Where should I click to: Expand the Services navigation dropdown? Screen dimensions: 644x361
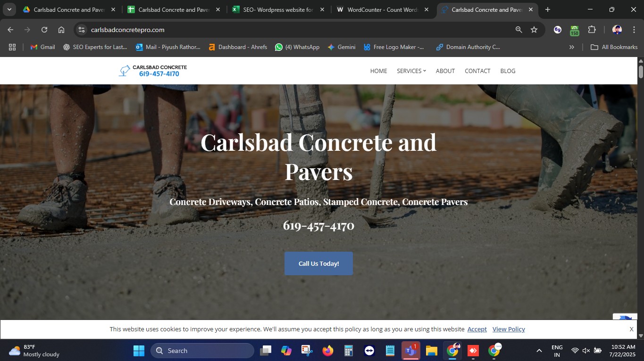pyautogui.click(x=411, y=71)
